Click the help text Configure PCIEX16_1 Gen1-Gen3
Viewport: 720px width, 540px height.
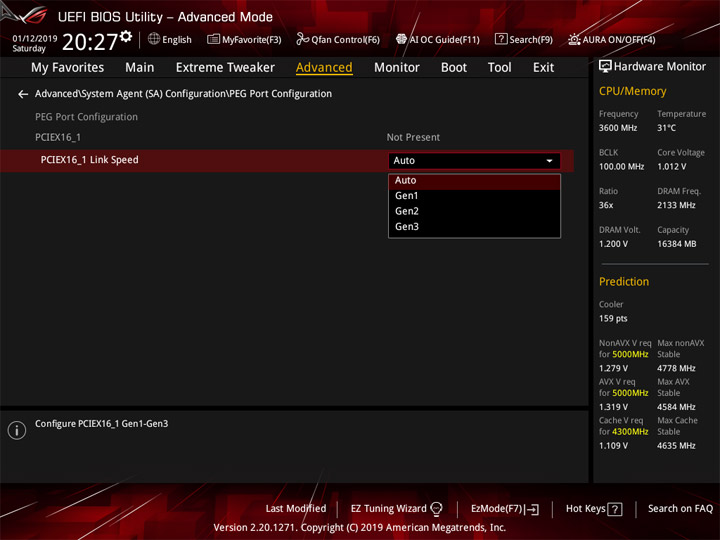point(101,424)
